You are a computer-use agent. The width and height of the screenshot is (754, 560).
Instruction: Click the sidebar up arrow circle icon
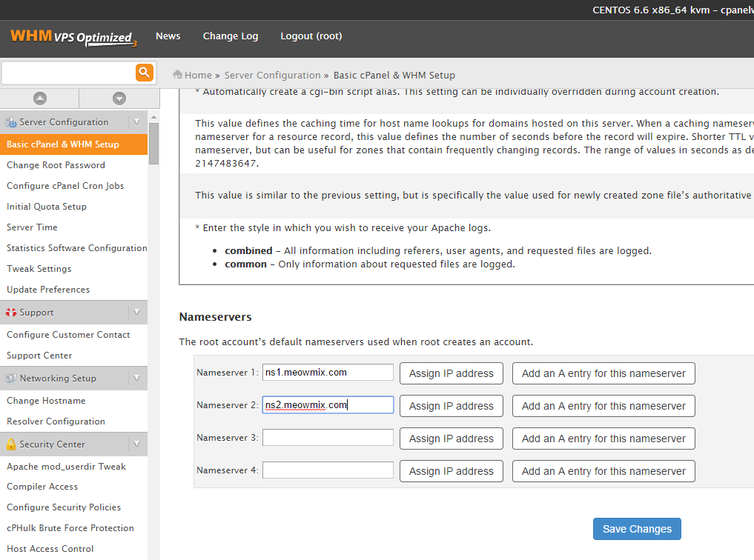40,99
